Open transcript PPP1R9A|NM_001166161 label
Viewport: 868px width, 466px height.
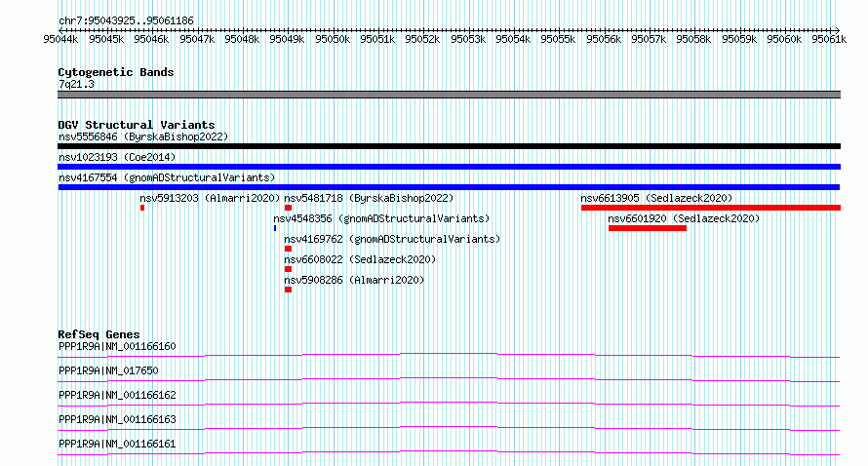117,444
